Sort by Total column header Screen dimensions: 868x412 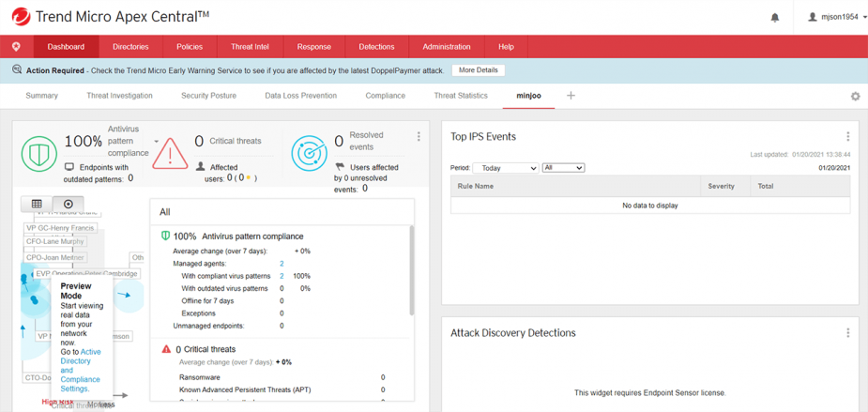click(799, 186)
